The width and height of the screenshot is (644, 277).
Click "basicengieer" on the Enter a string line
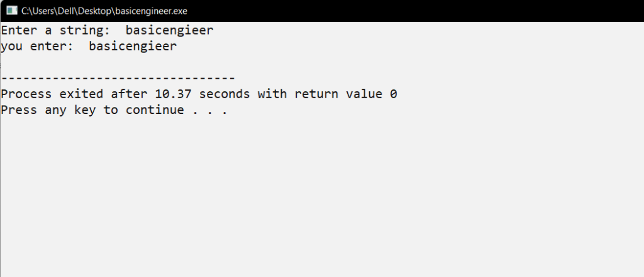point(170,30)
